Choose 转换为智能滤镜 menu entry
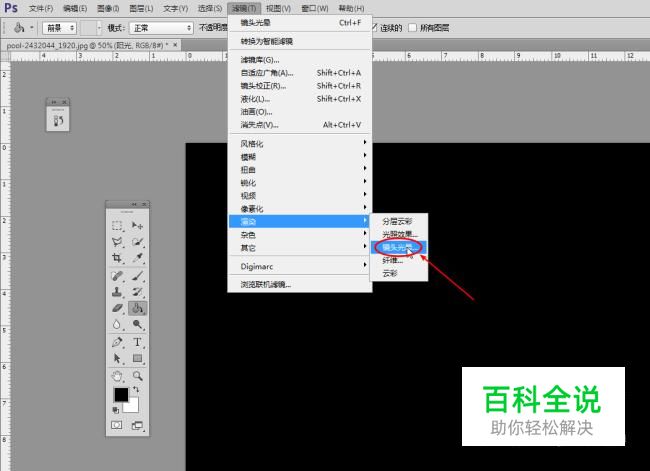 pos(300,41)
